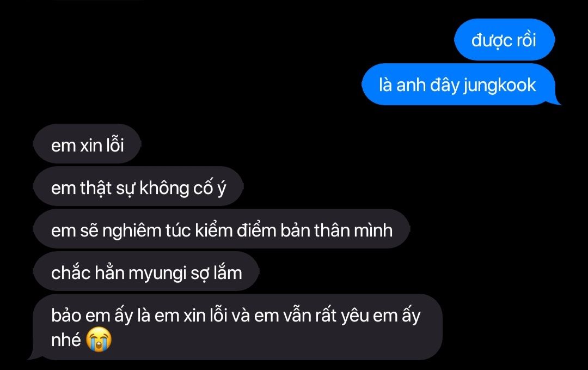Click the word "nhé" beside the emoji
This screenshot has height=370, width=588.
click(66, 339)
